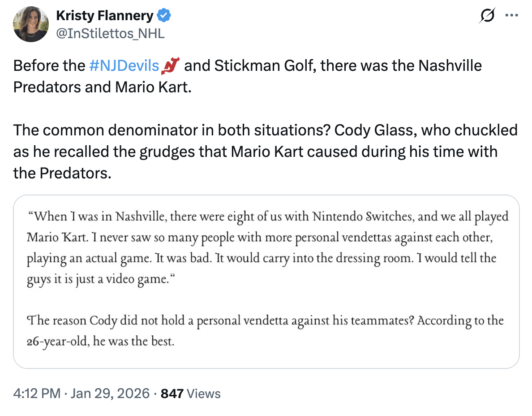Open the three-dot more options menu
The width and height of the screenshot is (532, 416).
point(511,16)
